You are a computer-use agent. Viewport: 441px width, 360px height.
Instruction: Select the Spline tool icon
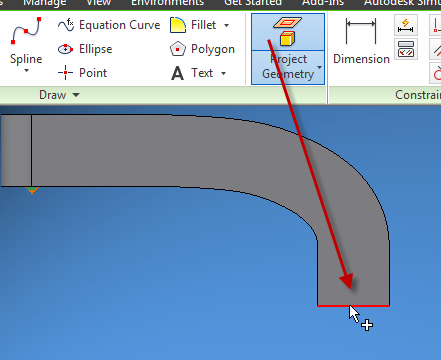click(26, 31)
